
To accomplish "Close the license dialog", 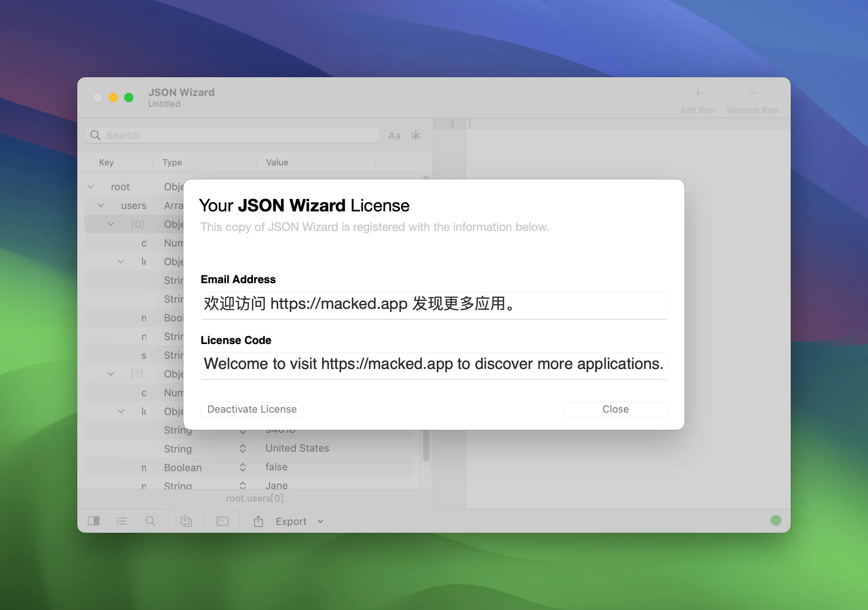I will 615,409.
